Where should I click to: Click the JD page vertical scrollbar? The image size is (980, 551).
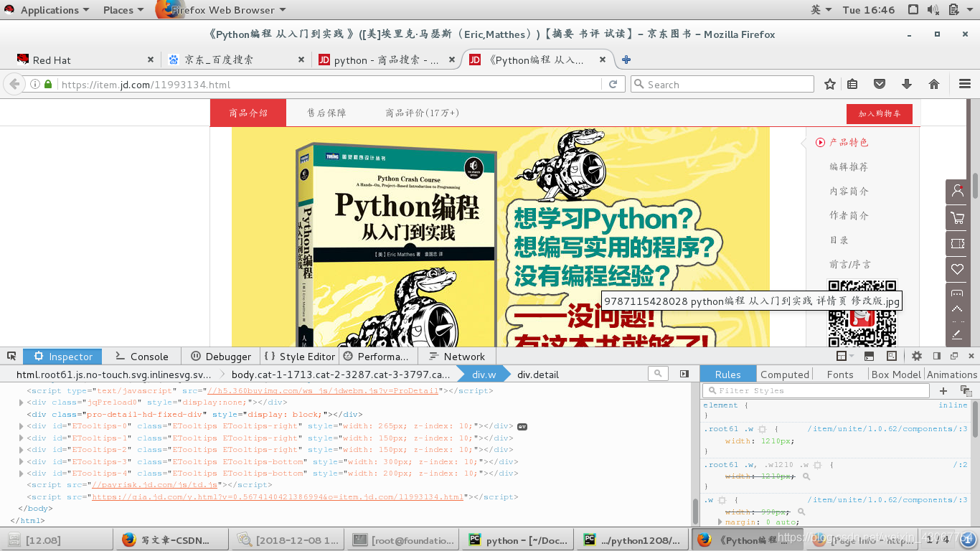click(x=976, y=185)
